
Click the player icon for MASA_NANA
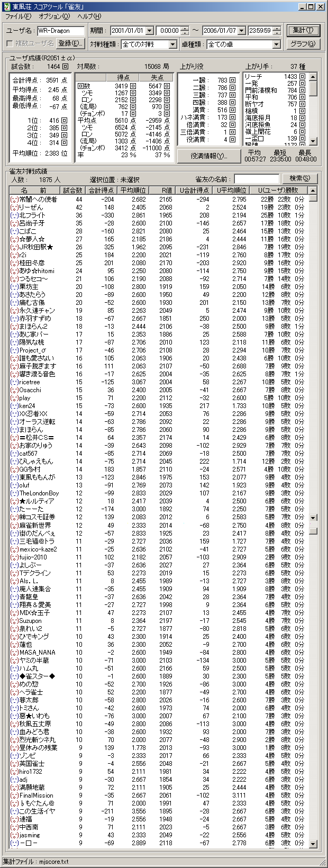point(14,653)
